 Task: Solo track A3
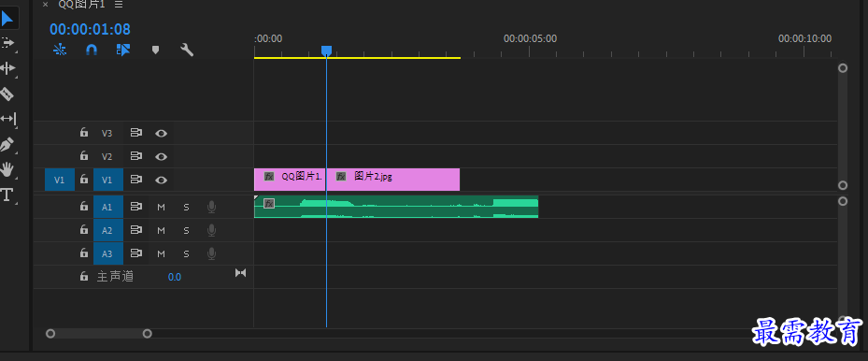click(187, 253)
